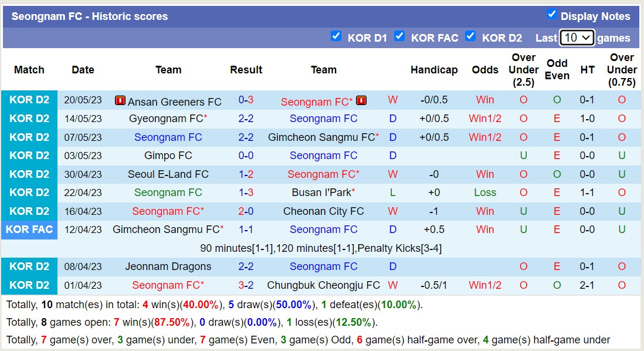This screenshot has height=351, width=644.
Task: Click the penalty kicks result note
Action: (x=322, y=248)
